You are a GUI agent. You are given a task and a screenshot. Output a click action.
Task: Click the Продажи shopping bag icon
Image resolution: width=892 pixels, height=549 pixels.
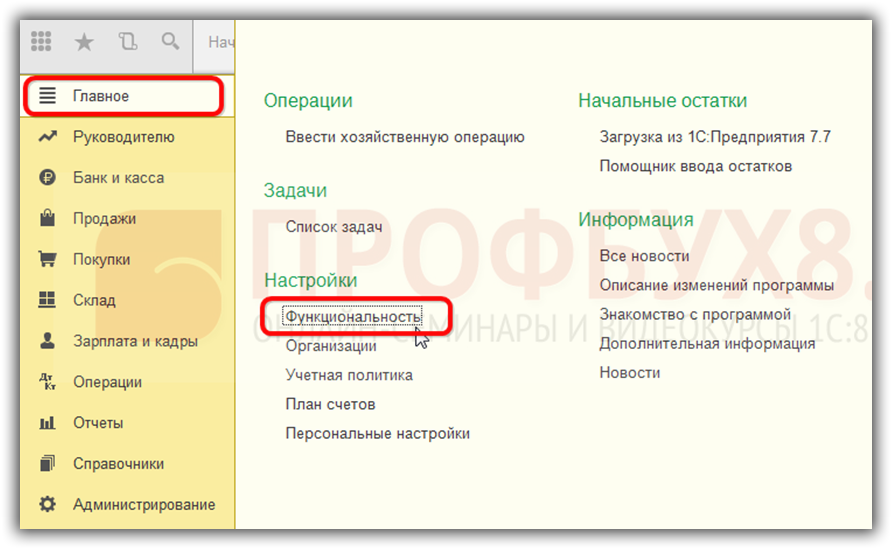[47, 219]
